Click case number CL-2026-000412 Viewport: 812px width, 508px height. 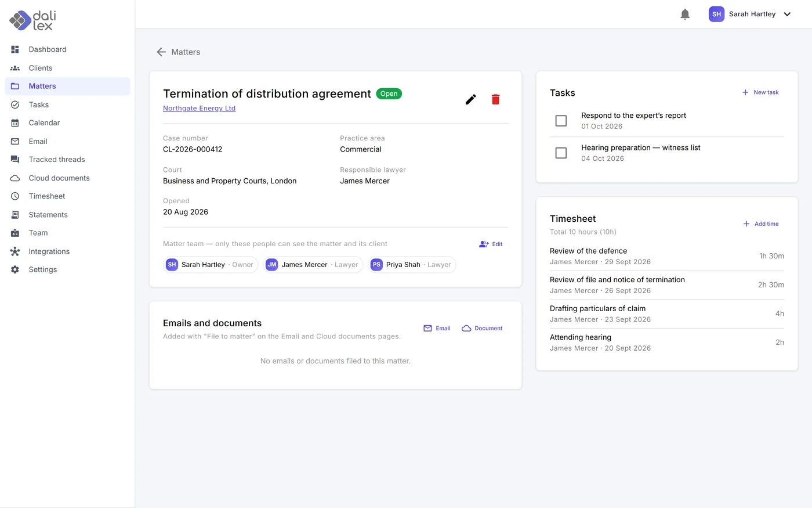pyautogui.click(x=193, y=149)
